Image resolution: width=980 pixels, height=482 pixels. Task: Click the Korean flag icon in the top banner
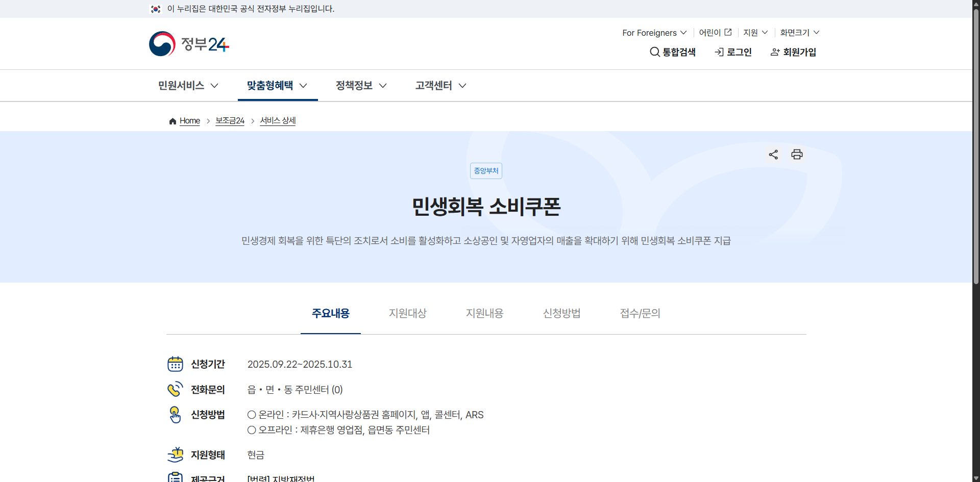(x=156, y=9)
